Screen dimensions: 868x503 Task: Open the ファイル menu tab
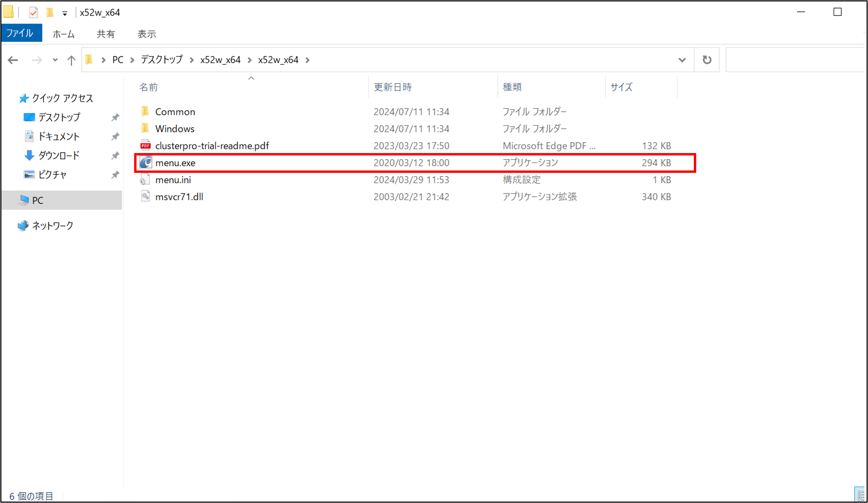click(20, 33)
